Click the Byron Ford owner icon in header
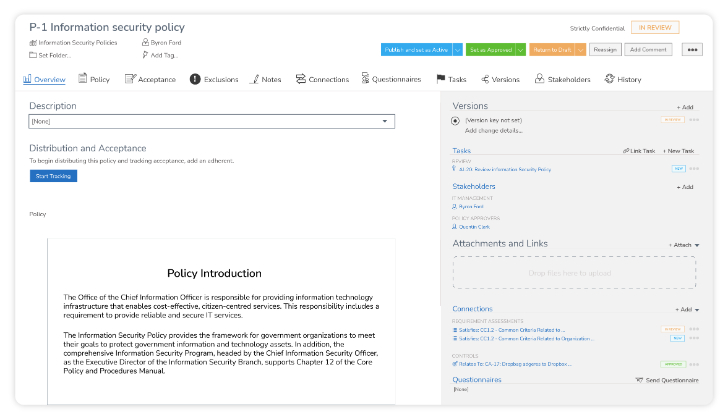Image resolution: width=728 pixels, height=412 pixels. 146,43
